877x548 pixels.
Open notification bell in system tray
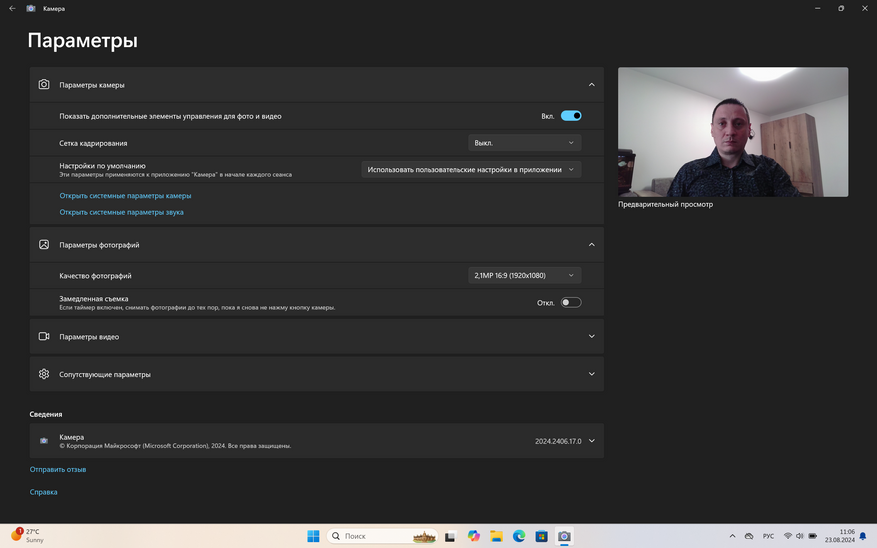pos(863,536)
